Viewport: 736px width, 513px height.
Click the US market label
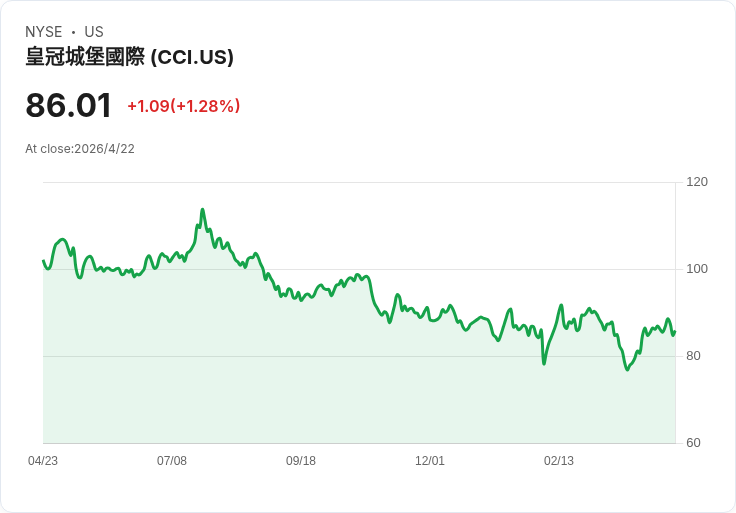pyautogui.click(x=94, y=32)
